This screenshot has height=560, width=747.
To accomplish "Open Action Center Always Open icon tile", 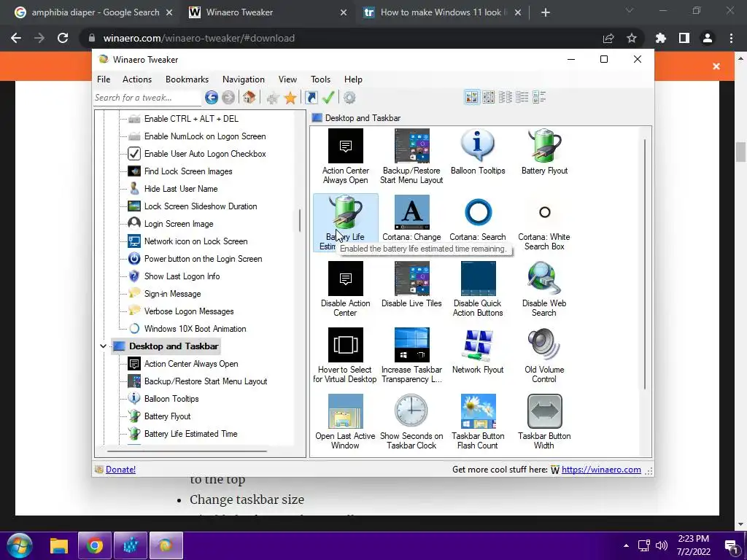I will coord(345,157).
